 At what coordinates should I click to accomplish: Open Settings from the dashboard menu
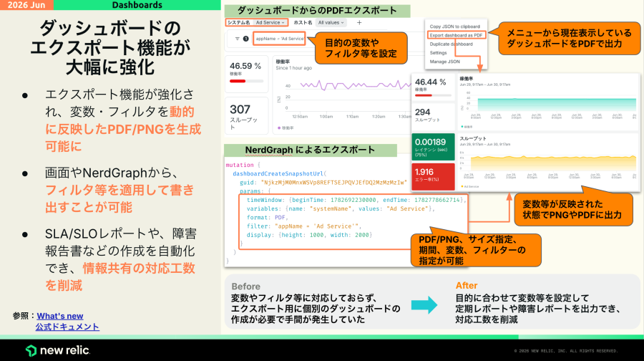click(x=438, y=52)
